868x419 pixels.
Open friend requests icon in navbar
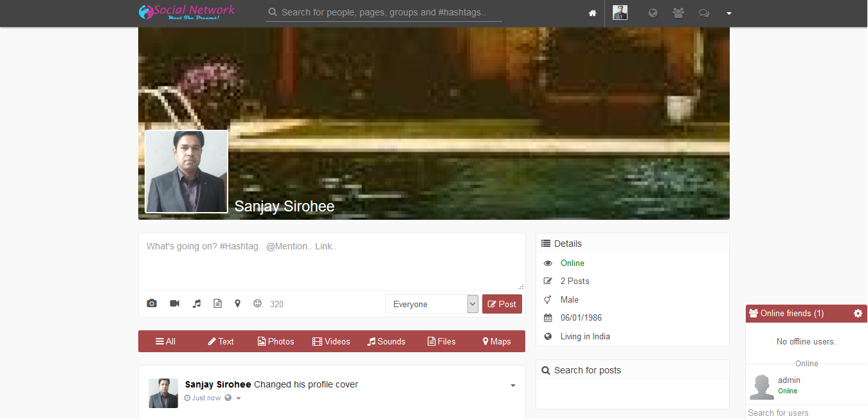click(678, 13)
